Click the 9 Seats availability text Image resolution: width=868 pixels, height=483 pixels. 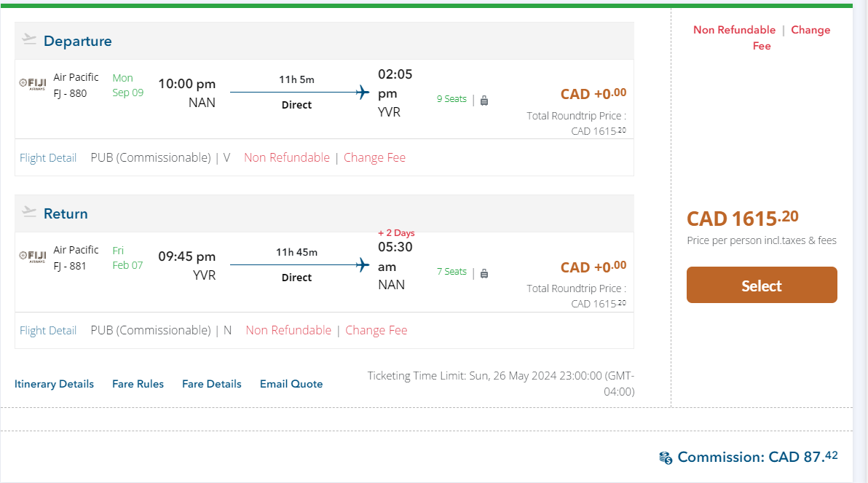pos(451,99)
